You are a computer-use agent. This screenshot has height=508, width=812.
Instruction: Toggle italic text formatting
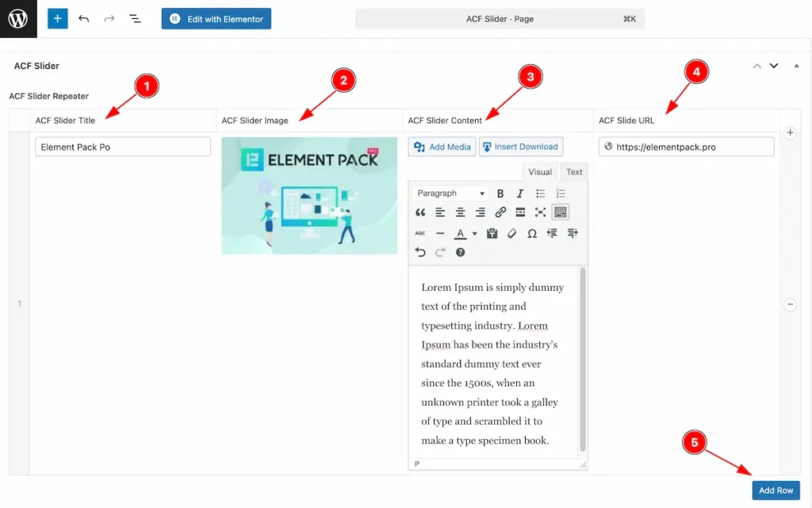520,193
